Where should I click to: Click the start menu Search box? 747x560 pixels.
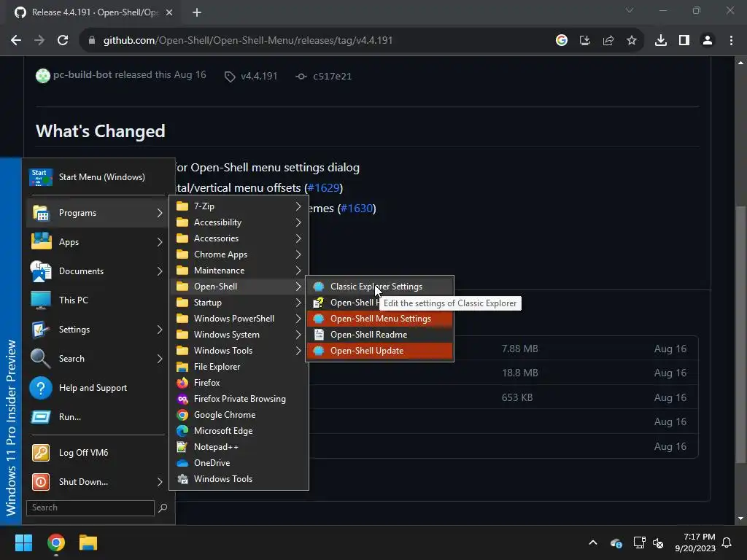(90, 507)
